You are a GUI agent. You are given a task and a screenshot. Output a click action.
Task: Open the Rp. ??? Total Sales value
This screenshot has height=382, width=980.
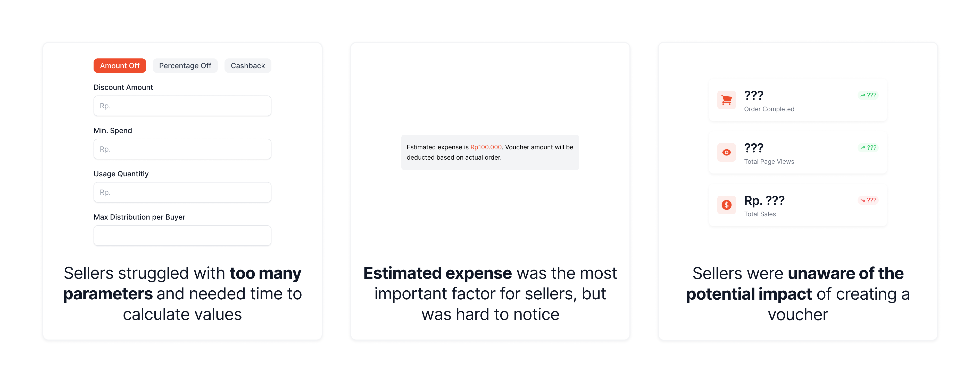click(x=764, y=200)
